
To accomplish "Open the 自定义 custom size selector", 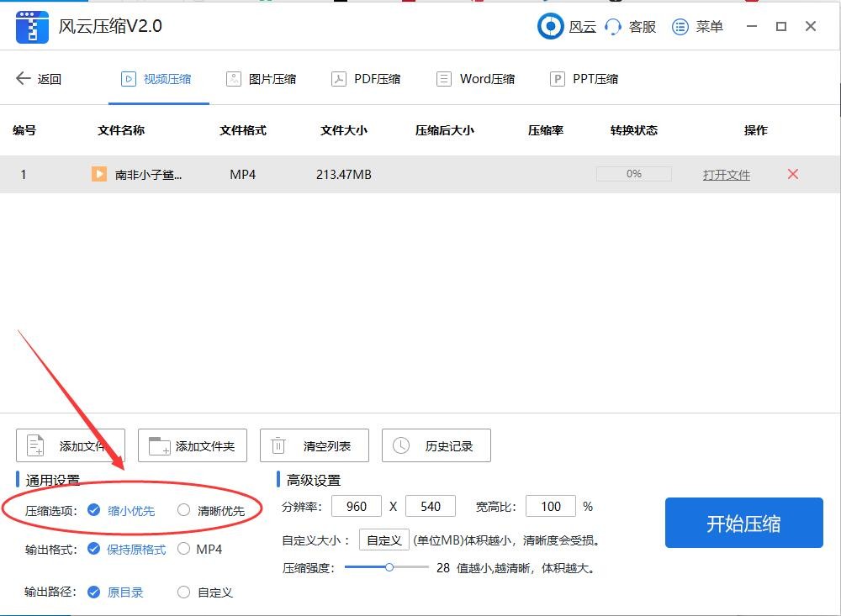I will coord(383,540).
